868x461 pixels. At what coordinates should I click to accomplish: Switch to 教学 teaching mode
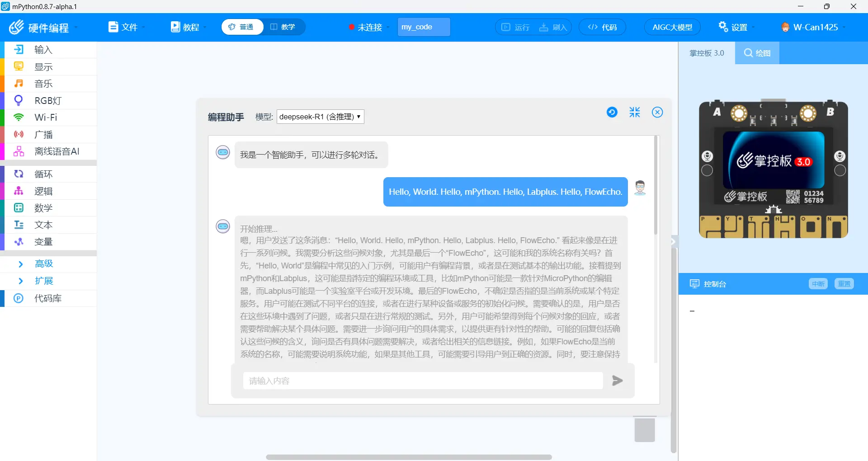[x=283, y=27]
